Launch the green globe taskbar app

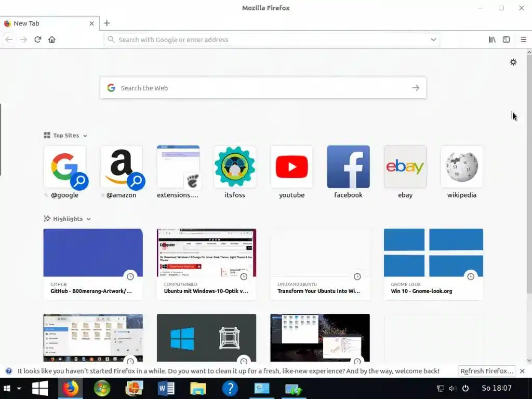(102, 389)
